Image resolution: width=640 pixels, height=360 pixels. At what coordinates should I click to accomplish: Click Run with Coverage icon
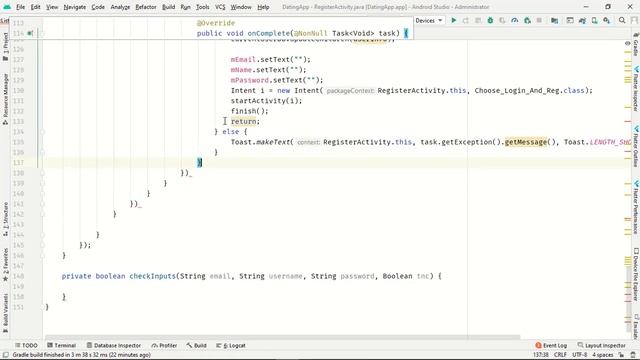[x=502, y=20]
